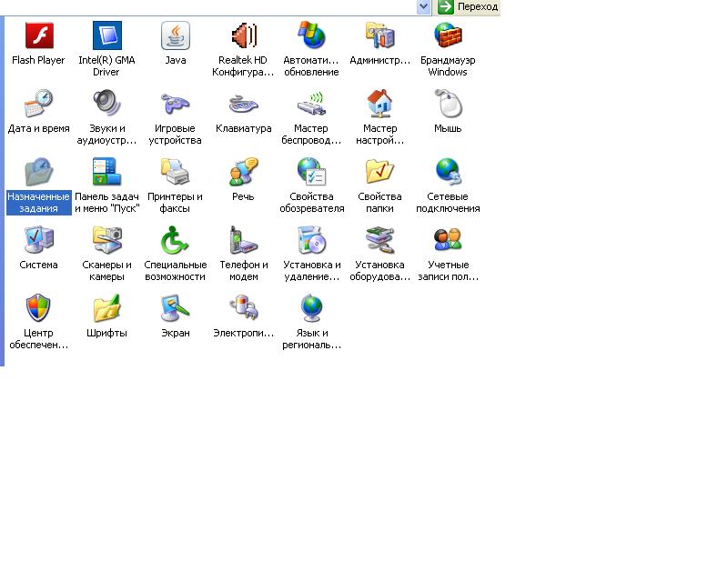The height and width of the screenshot is (571, 728).
Task: Expand the address bar dropdown arrow
Action: coord(423,6)
